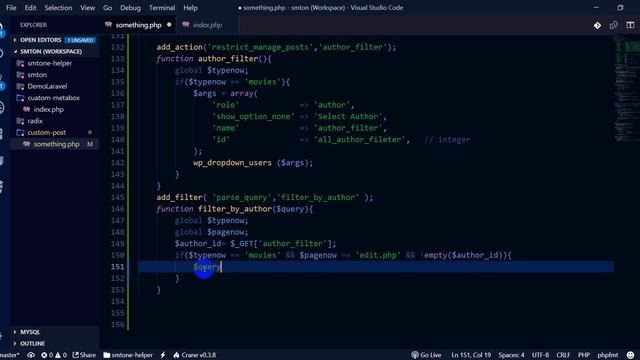This screenshot has width=640, height=360.
Task: Click the code minimap overview
Action: tap(627, 89)
